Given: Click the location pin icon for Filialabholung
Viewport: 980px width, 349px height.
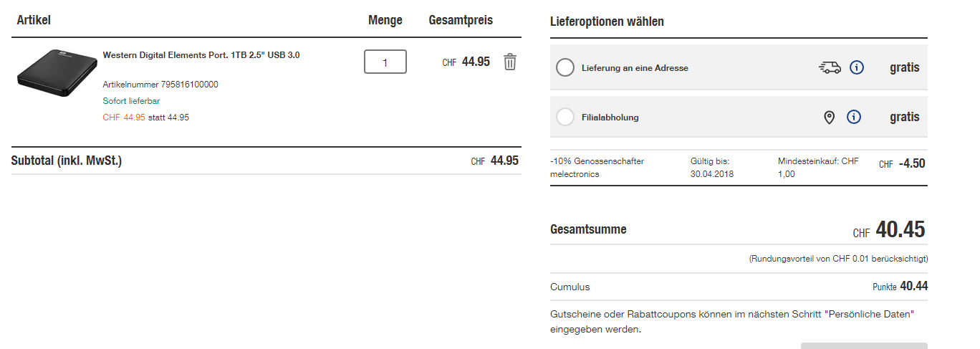Looking at the screenshot, I should [830, 118].
